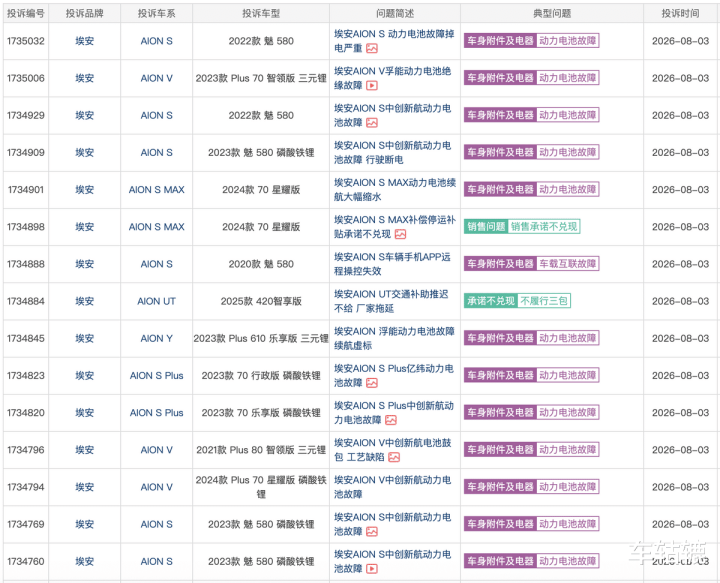
Task: Open AION V series in row 1735006
Action: tap(157, 78)
